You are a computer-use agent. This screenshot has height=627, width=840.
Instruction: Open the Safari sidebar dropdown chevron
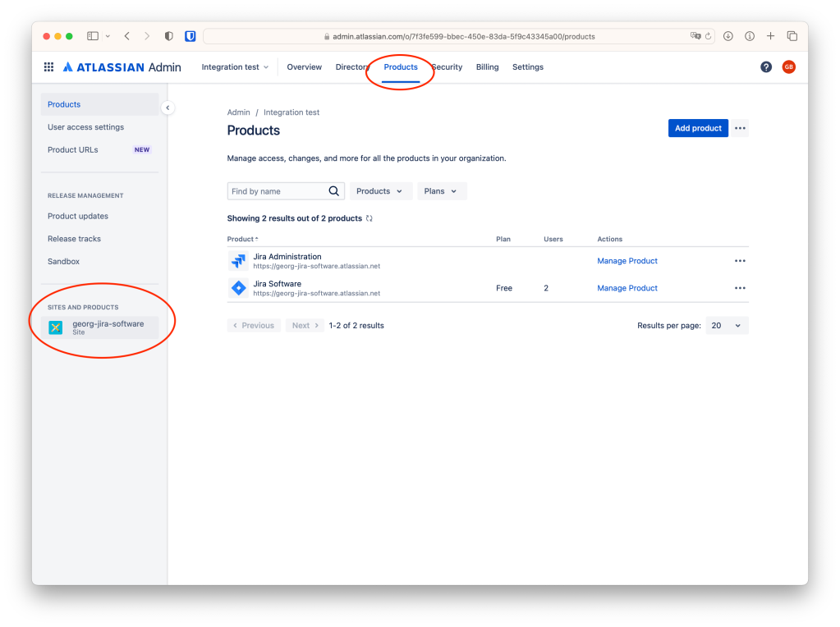108,36
